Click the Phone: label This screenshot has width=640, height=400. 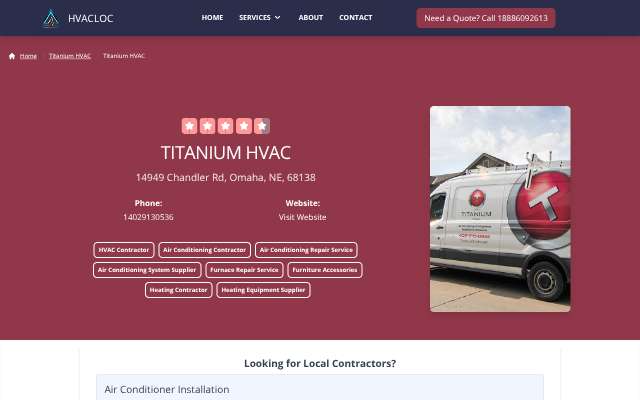[148, 203]
